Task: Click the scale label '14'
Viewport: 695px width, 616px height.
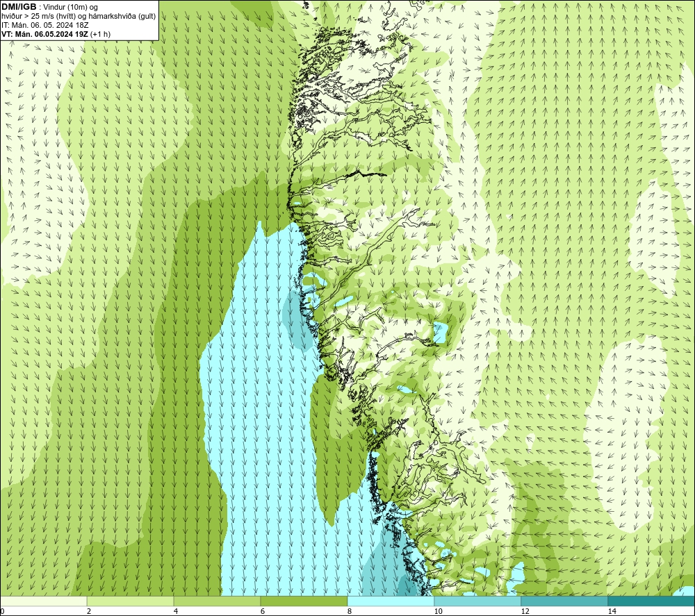Action: click(x=612, y=611)
